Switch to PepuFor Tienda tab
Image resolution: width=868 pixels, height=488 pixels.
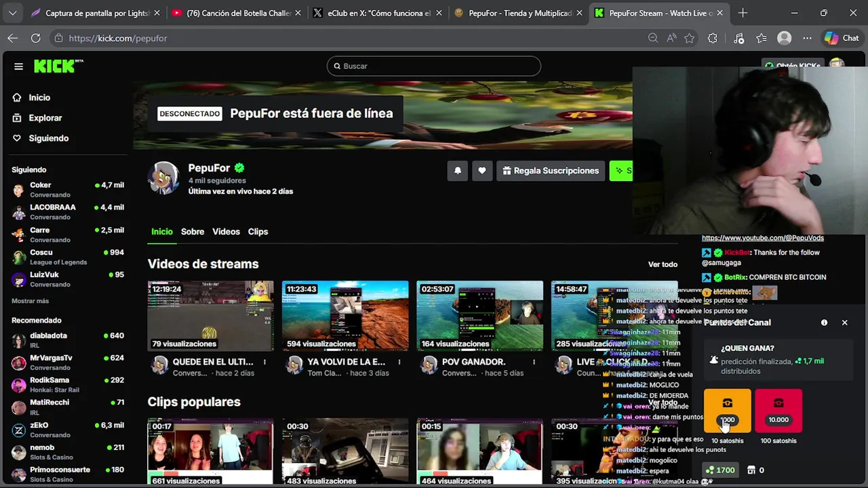coord(517,13)
